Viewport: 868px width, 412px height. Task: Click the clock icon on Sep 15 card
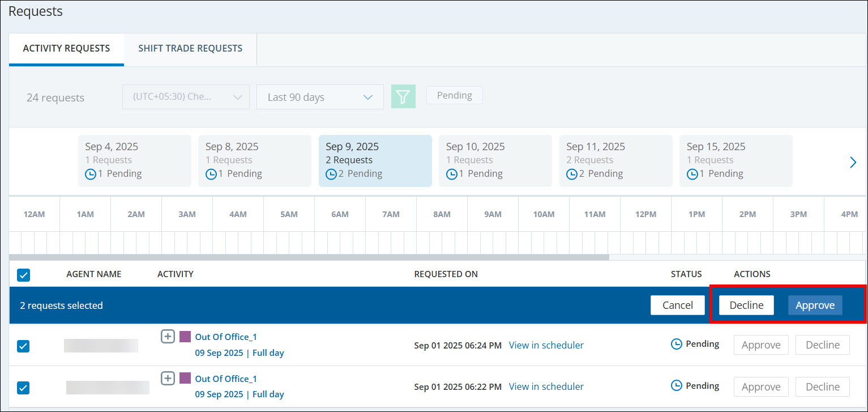click(692, 174)
